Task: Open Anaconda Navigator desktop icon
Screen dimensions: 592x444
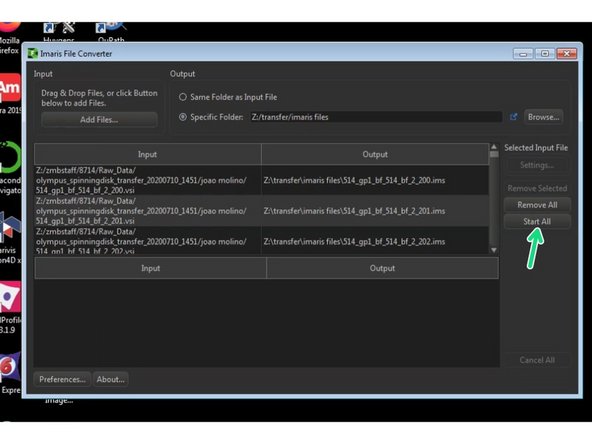Action: click(x=10, y=168)
